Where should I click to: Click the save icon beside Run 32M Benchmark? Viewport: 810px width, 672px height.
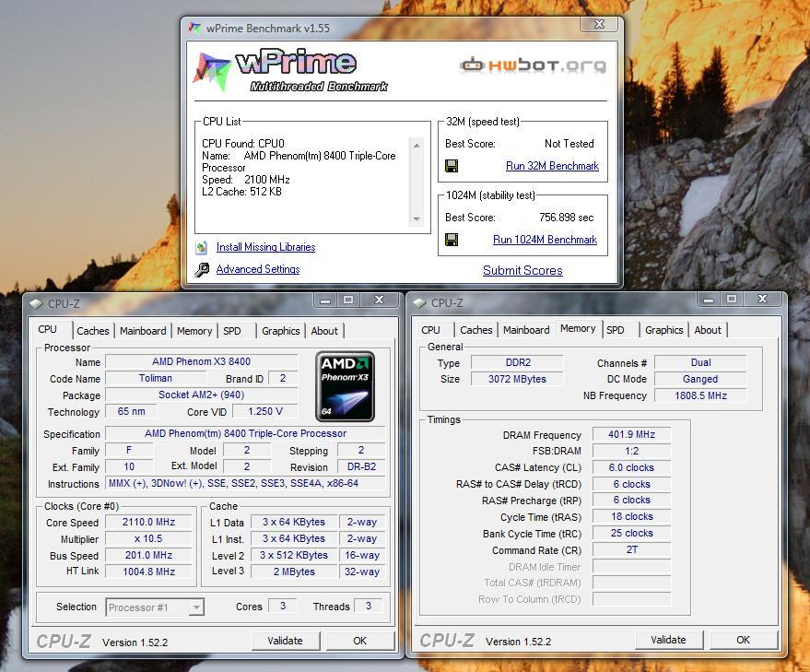coord(452,166)
